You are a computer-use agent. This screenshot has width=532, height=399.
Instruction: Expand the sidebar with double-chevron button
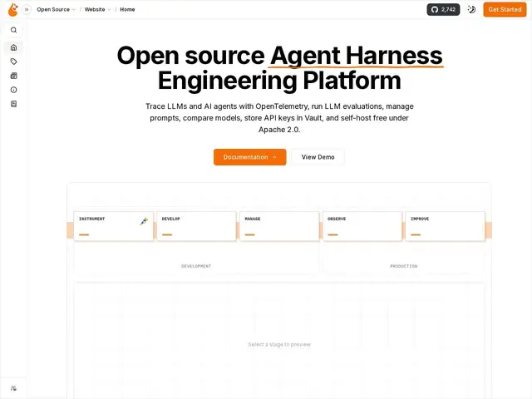tap(27, 9)
